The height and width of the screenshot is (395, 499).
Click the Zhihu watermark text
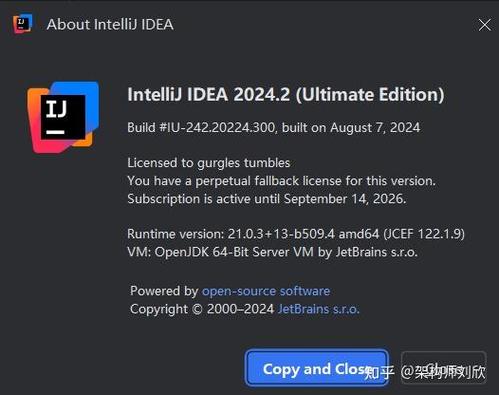tap(425, 372)
